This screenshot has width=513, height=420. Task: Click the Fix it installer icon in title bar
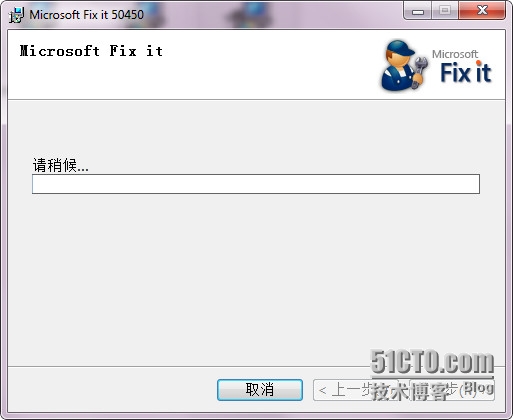[16, 15]
